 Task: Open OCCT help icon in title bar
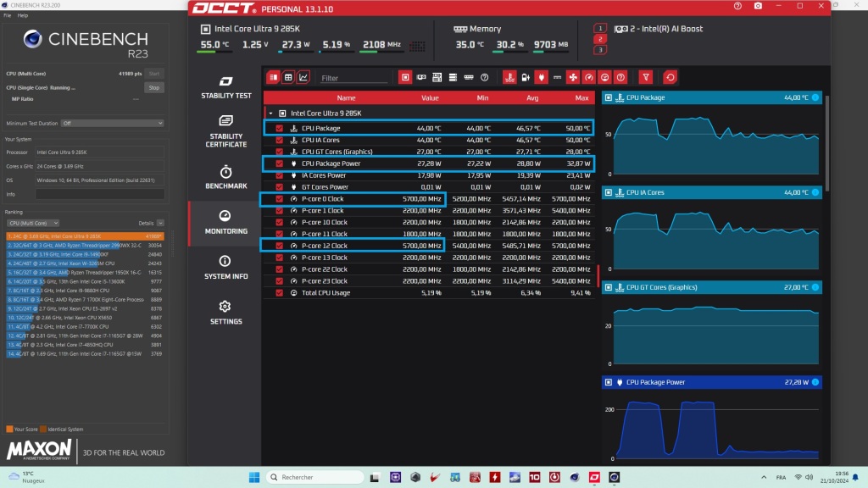(737, 6)
